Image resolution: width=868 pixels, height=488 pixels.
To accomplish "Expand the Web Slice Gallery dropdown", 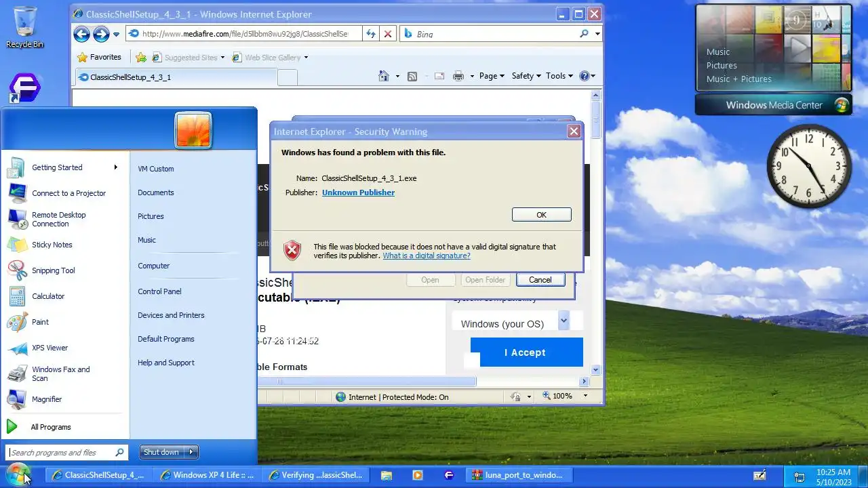I will tap(306, 58).
